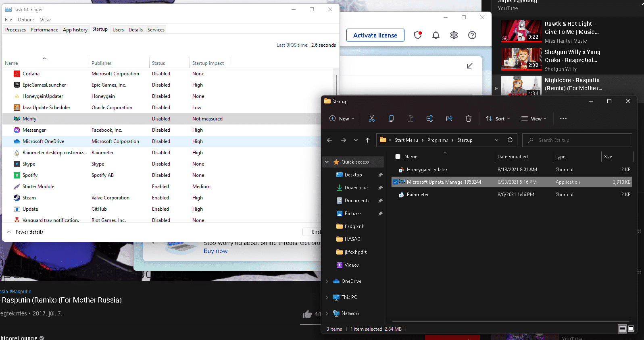Click the collapse arrow icon in antivirus panel
Viewport: 644px width, 340px height.
[469, 66]
